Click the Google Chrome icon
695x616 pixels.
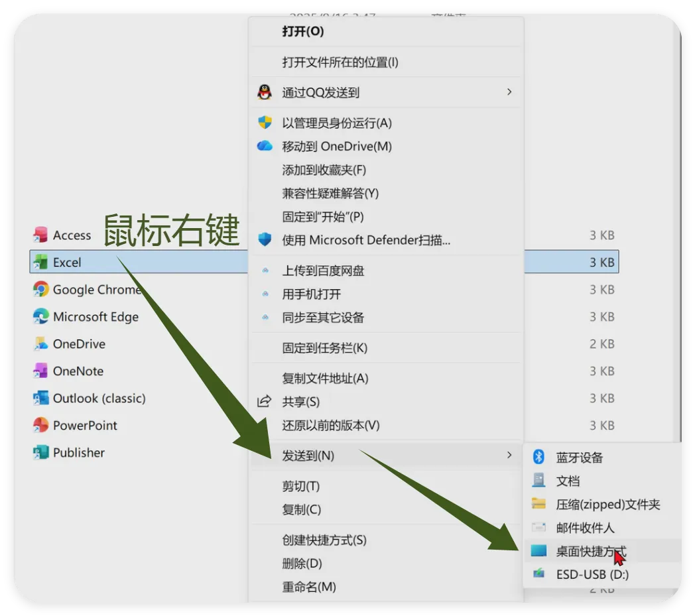tap(40, 289)
